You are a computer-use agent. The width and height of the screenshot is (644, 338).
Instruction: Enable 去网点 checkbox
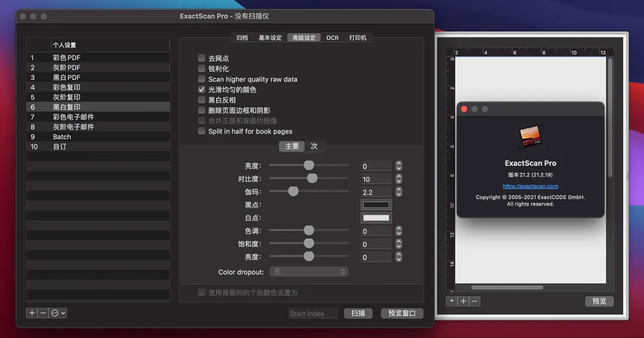[202, 58]
